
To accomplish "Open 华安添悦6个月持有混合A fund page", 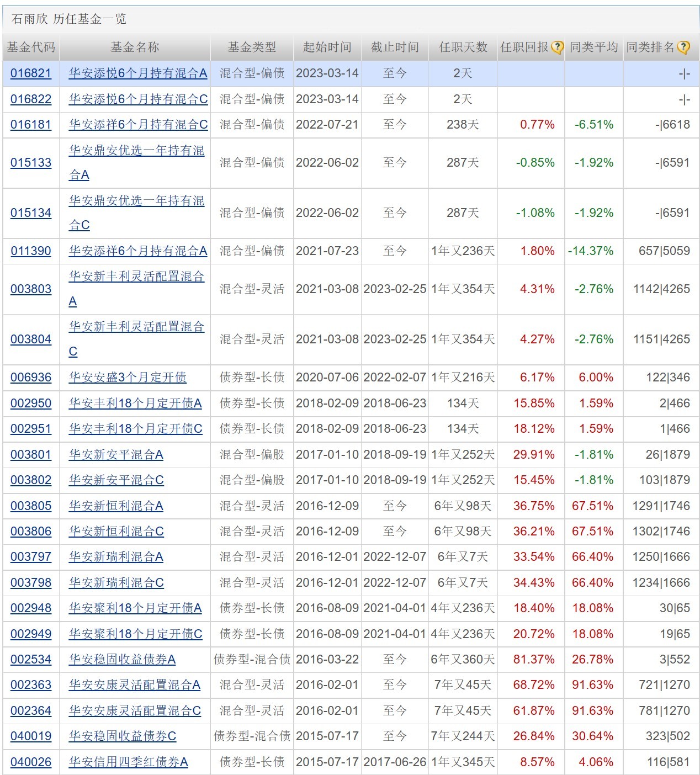I will pos(138,73).
